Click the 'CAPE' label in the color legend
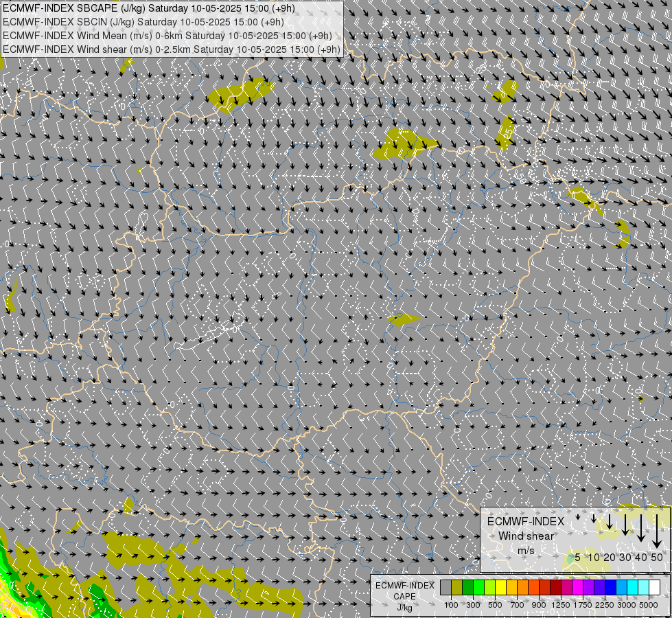The height and width of the screenshot is (618, 672). pyautogui.click(x=404, y=597)
